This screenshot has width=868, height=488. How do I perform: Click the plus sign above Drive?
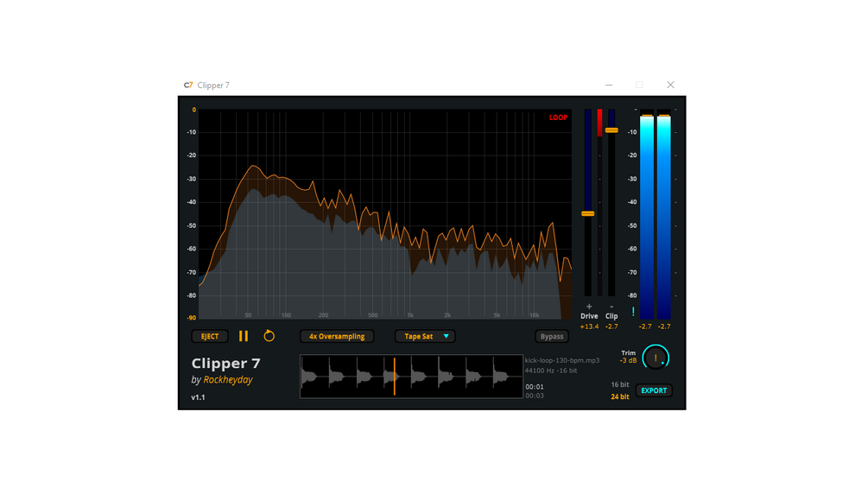coord(589,307)
